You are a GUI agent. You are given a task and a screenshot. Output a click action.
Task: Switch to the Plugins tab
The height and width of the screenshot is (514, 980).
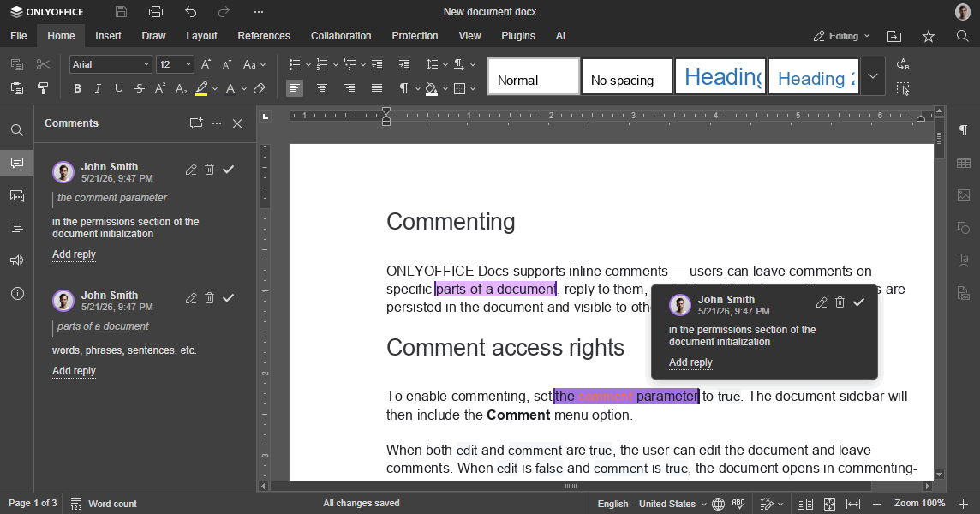[518, 36]
